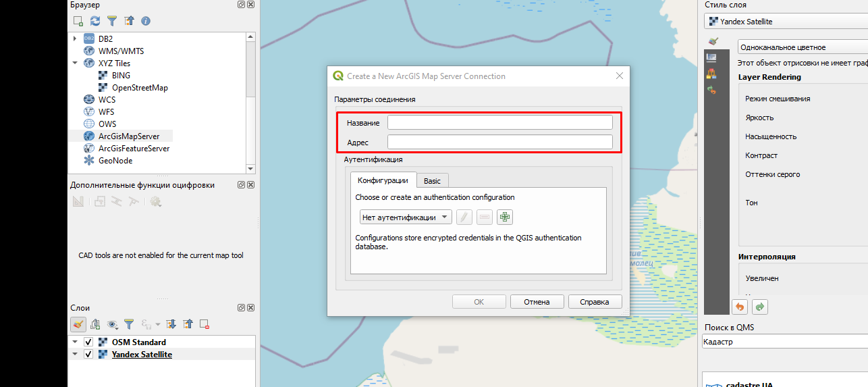Screen dimensions: 868x387
Task: Open the Нет аутентификации dropdown
Action: (406, 217)
